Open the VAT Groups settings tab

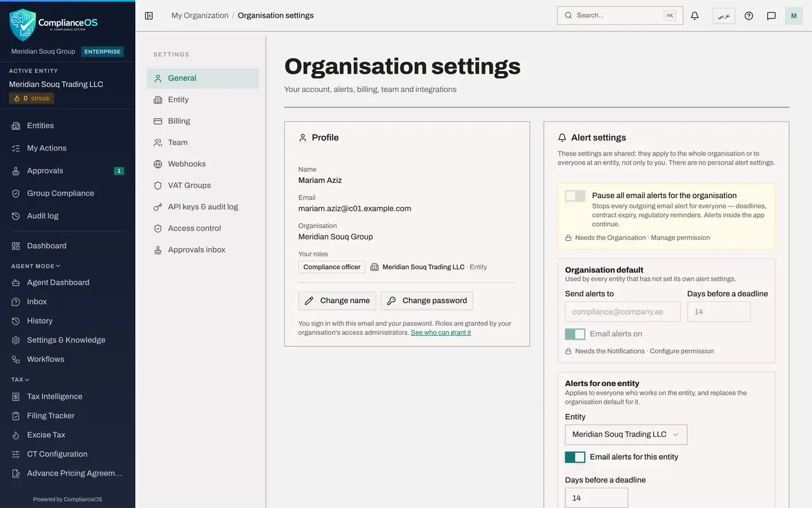(x=203, y=185)
